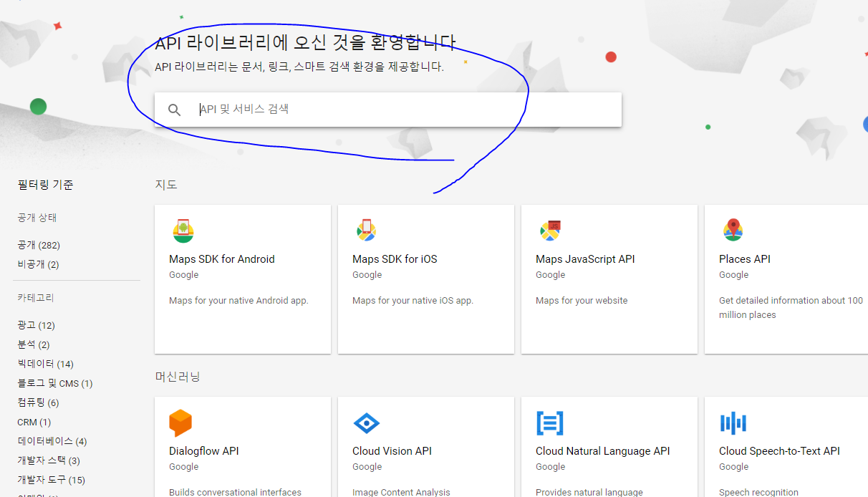Click the Maps SDK for iOS icon
The width and height of the screenshot is (868, 497).
point(367,230)
